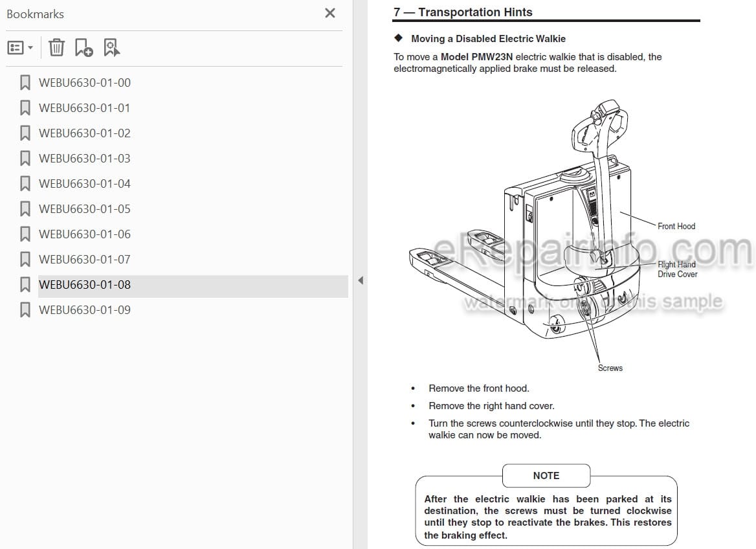Viewport: 756px width, 549px height.
Task: Click 'Right Hand Drive Cover' diagram label
Action: (678, 269)
